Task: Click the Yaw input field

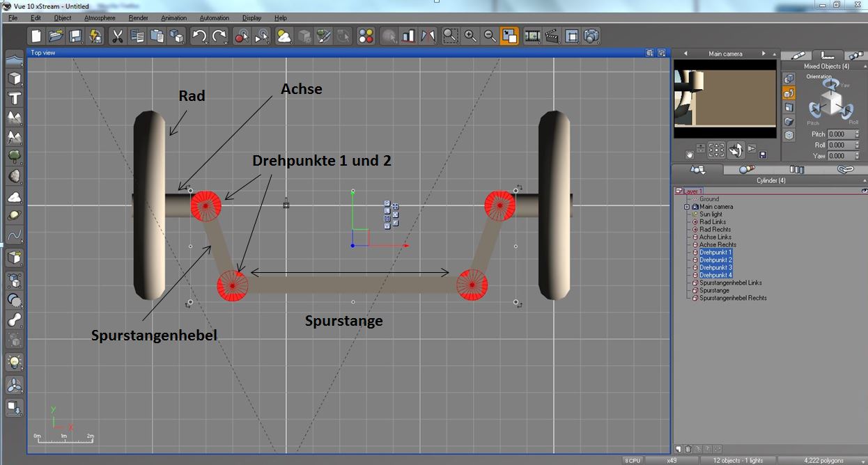Action: click(839, 156)
